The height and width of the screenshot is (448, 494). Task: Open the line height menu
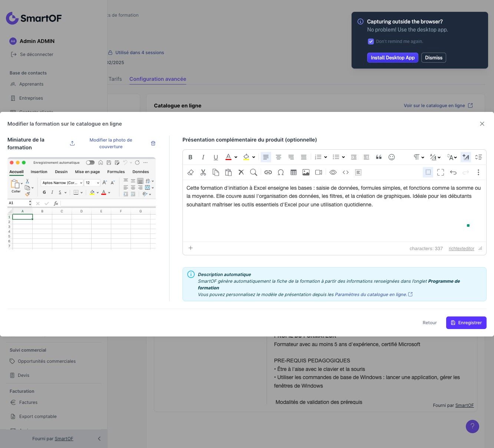[x=478, y=157]
